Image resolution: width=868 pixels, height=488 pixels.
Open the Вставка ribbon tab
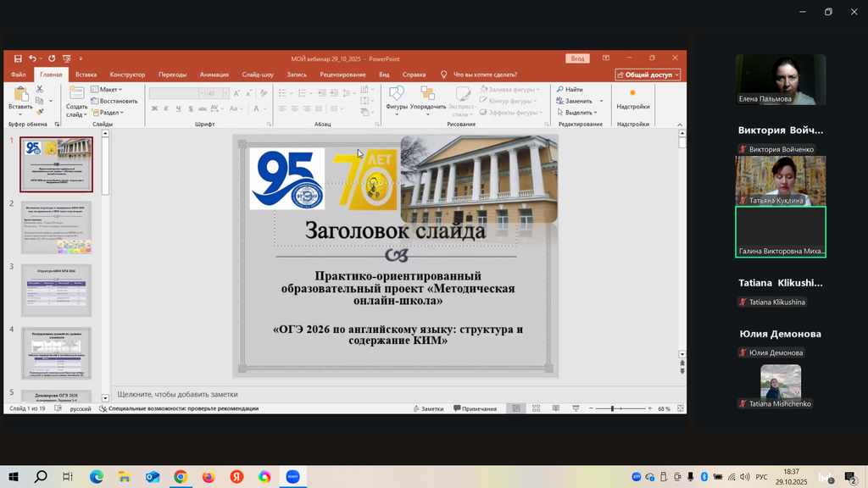pos(86,75)
